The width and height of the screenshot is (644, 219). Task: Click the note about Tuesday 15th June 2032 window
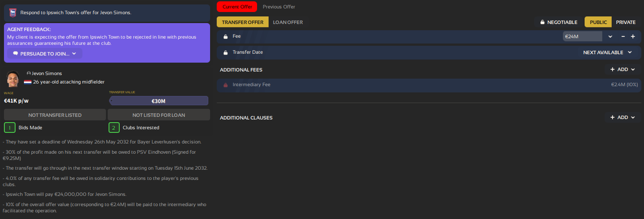click(105, 168)
